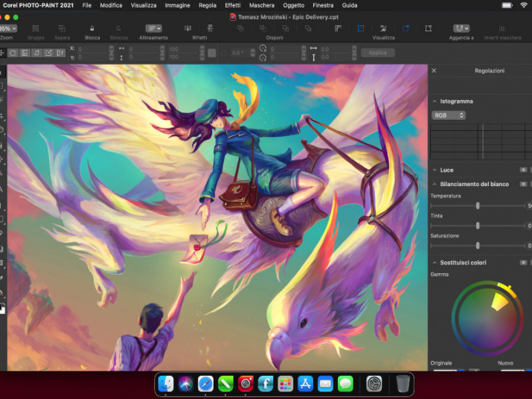Image resolution: width=532 pixels, height=399 pixels.
Task: Open Mail from the Dock
Action: 325,384
